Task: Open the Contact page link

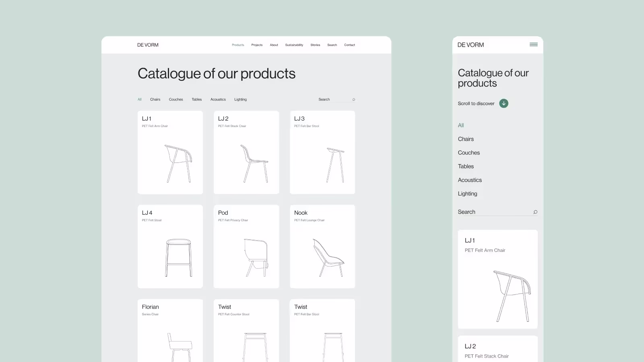Action: 349,45
